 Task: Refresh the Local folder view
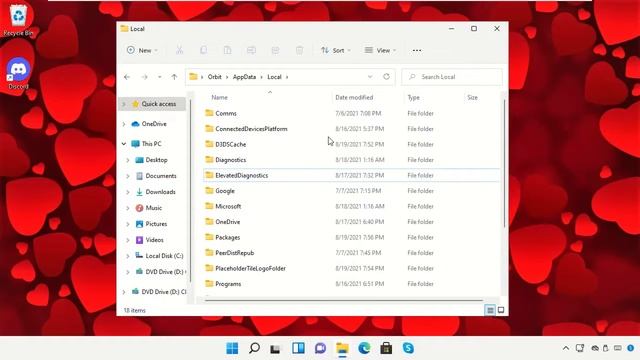pos(386,77)
